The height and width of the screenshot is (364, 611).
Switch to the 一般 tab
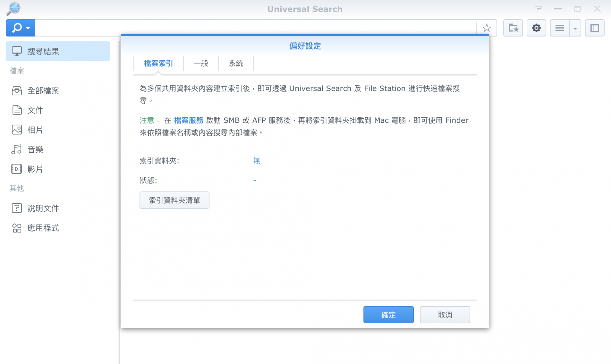201,63
